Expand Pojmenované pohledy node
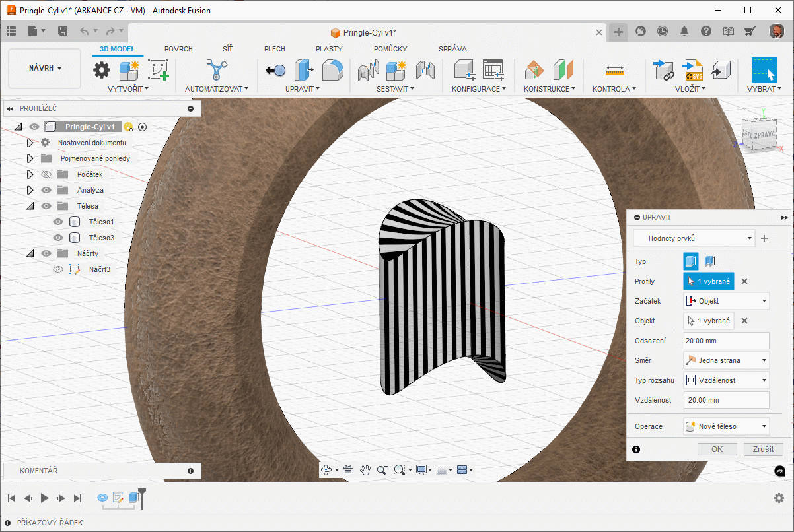The width and height of the screenshot is (794, 532). pyautogui.click(x=30, y=158)
